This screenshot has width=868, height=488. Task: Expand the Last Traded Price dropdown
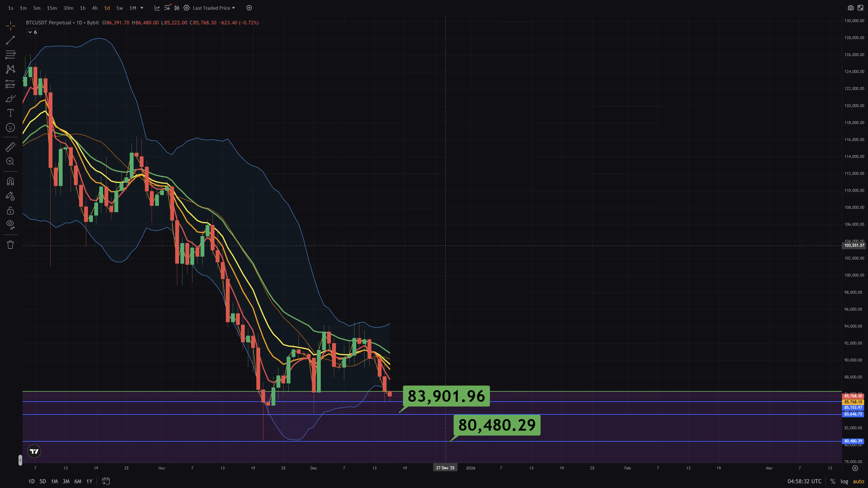point(214,8)
